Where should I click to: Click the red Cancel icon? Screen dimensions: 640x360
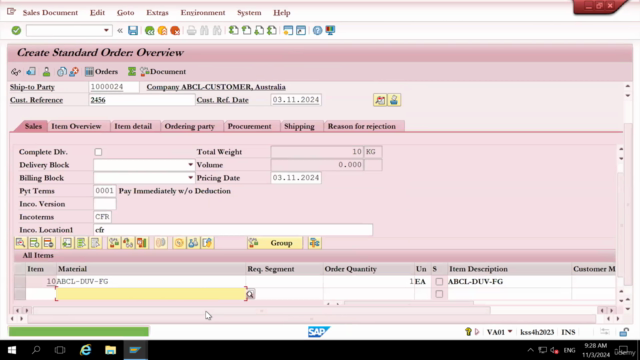click(x=175, y=31)
